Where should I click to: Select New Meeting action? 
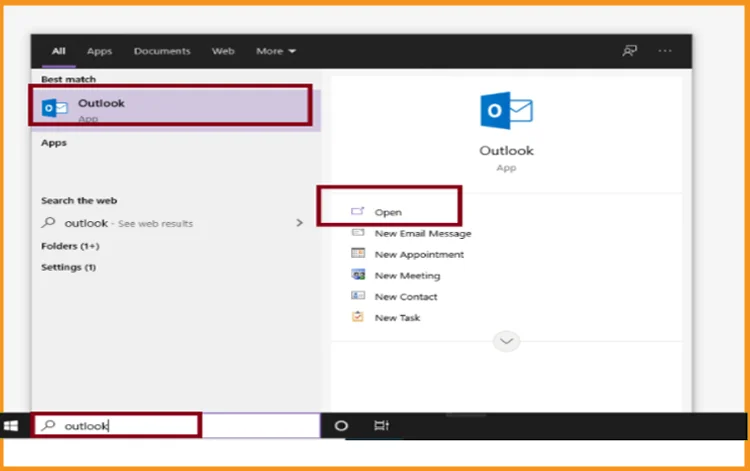click(408, 275)
